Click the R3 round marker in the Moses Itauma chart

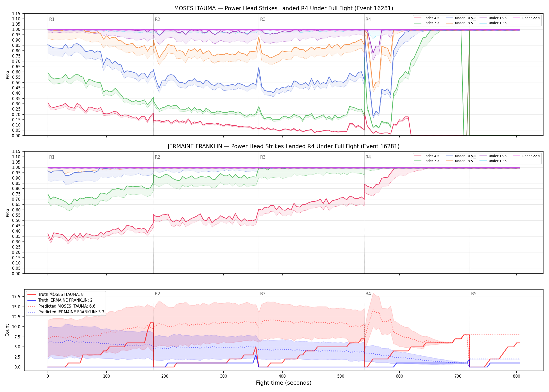263,19
